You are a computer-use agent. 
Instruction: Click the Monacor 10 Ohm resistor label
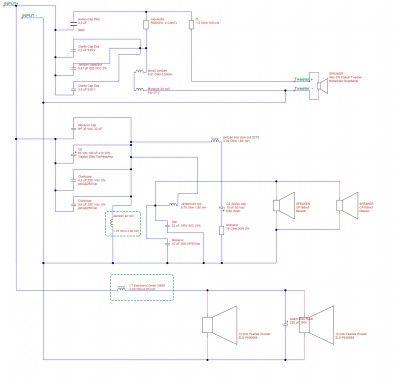pos(238,227)
